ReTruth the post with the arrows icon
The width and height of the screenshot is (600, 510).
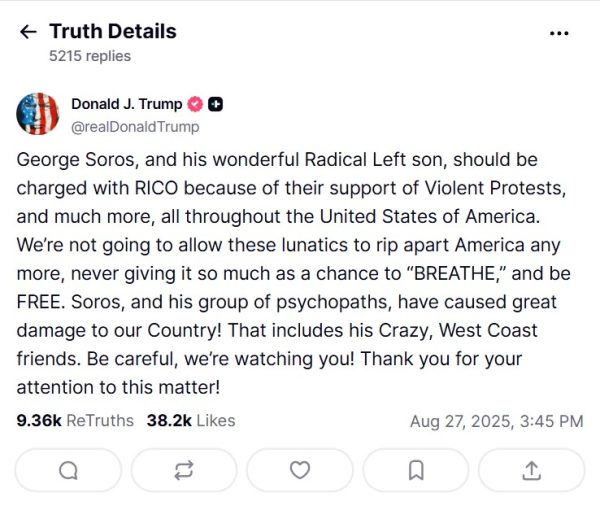point(184,470)
